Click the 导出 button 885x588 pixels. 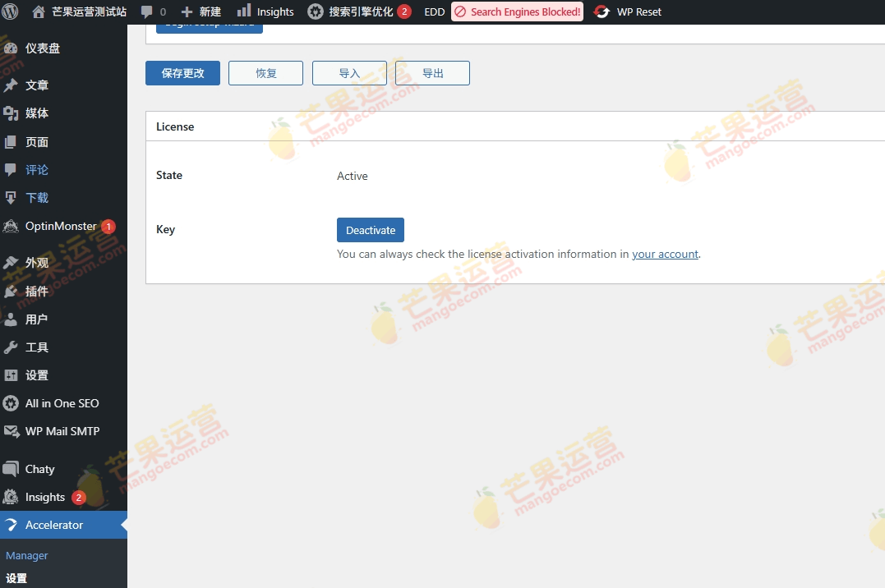click(432, 73)
